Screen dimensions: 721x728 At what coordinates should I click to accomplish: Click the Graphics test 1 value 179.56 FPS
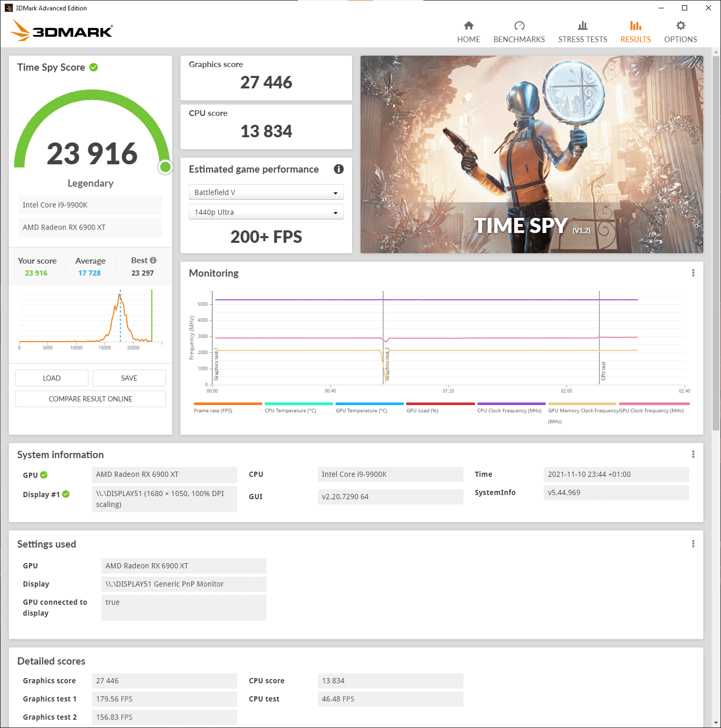(x=164, y=699)
